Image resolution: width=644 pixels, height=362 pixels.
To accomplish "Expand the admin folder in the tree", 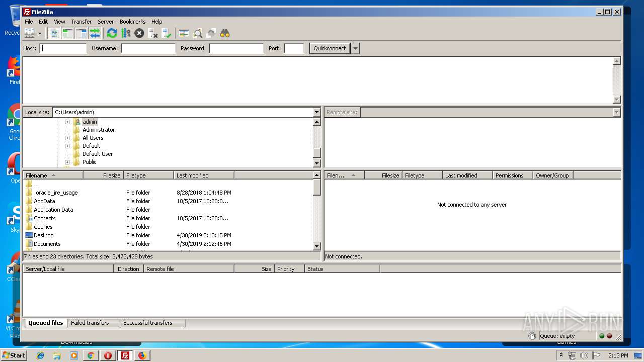I will coord(67,122).
